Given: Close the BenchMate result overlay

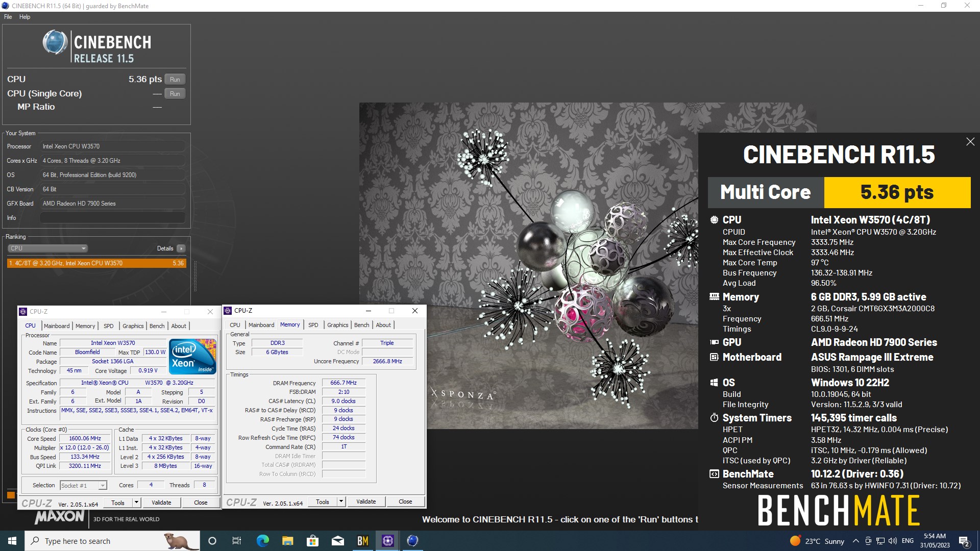Looking at the screenshot, I should (970, 142).
